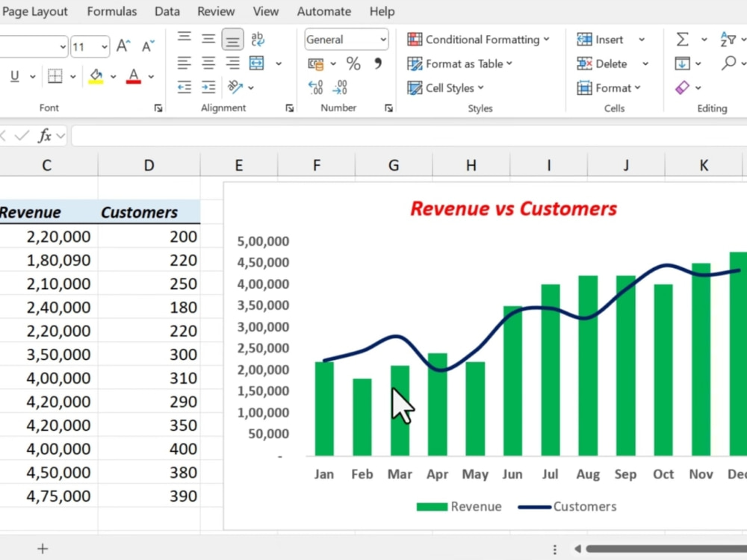This screenshot has height=560, width=747.
Task: Apply yellow fill color bucket
Action: (96, 76)
